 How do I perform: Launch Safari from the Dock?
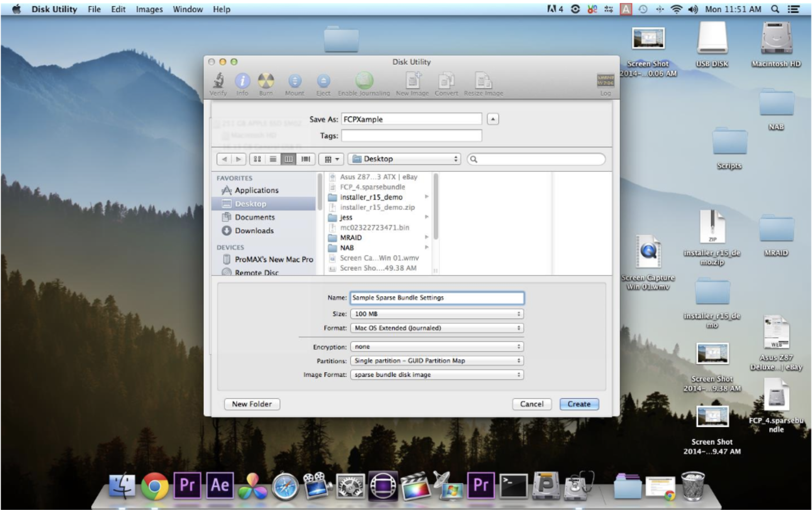tap(285, 486)
